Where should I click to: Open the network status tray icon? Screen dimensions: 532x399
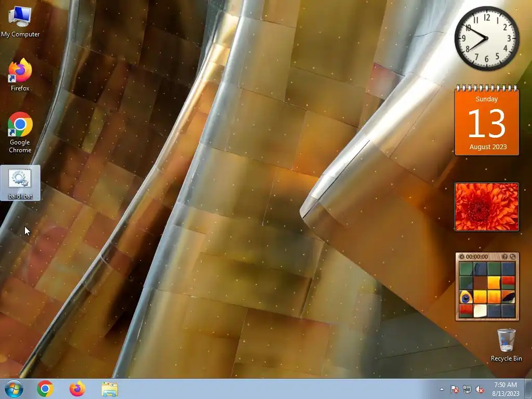pos(467,389)
